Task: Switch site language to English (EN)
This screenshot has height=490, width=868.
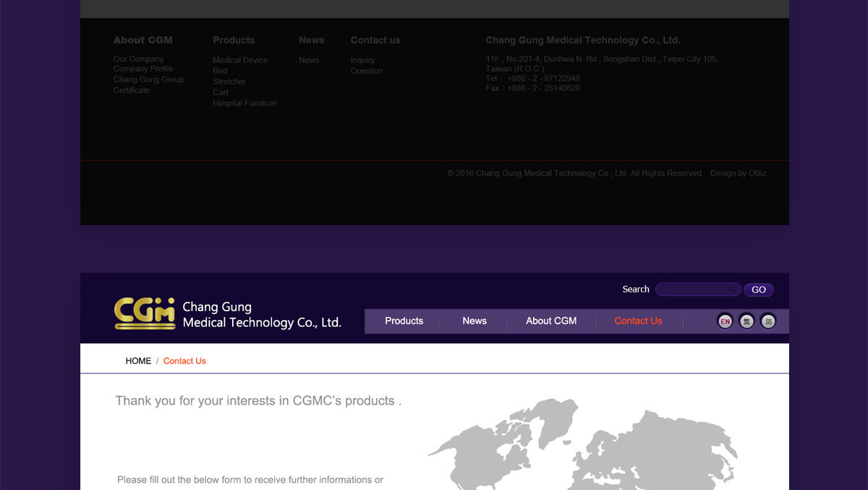Action: click(725, 321)
